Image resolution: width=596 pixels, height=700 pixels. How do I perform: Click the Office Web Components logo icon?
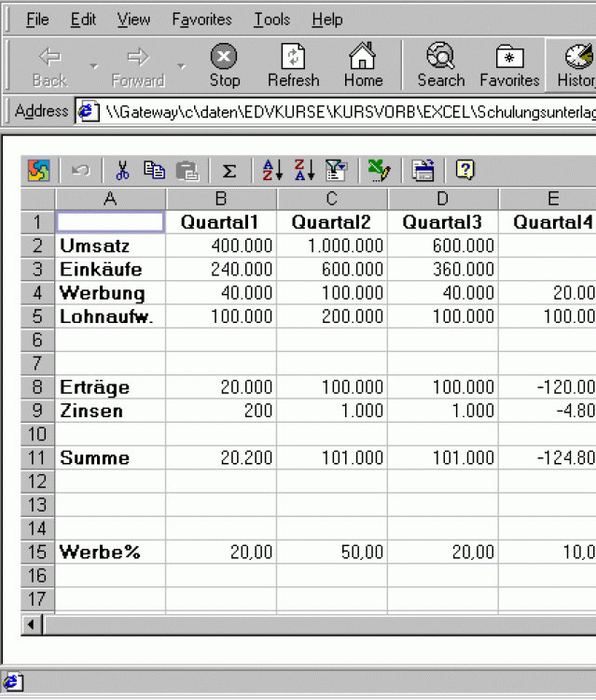click(38, 170)
